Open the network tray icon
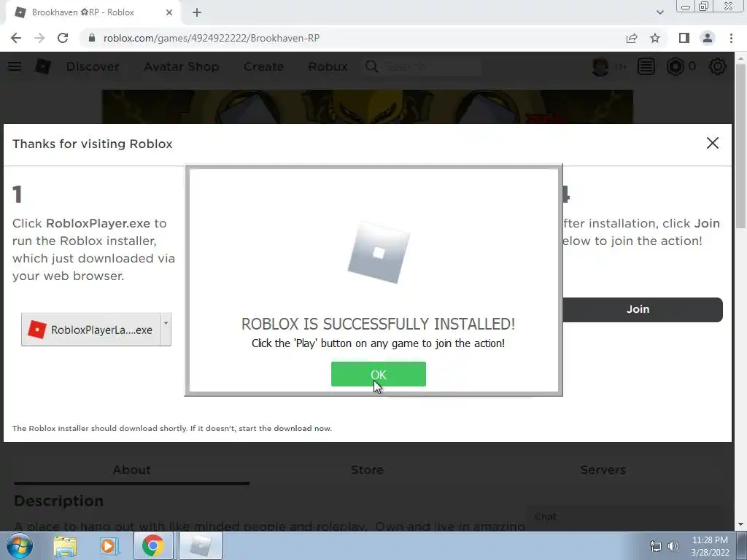The height and width of the screenshot is (560, 747). coord(656,546)
